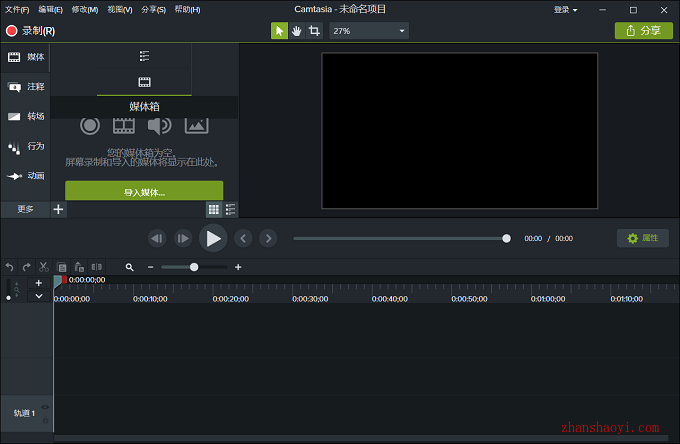Click 0:00:30;00 on the timeline ruler
The width and height of the screenshot is (680, 444).
coord(310,299)
